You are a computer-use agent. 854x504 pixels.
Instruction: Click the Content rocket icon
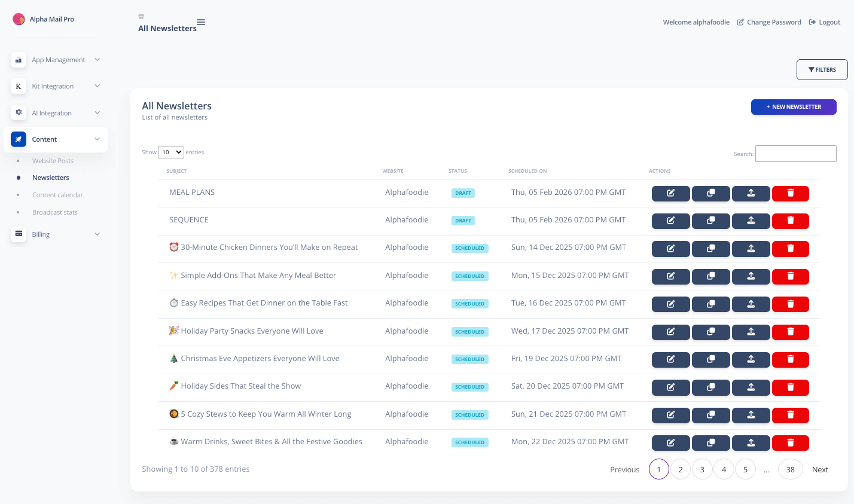pyautogui.click(x=18, y=139)
